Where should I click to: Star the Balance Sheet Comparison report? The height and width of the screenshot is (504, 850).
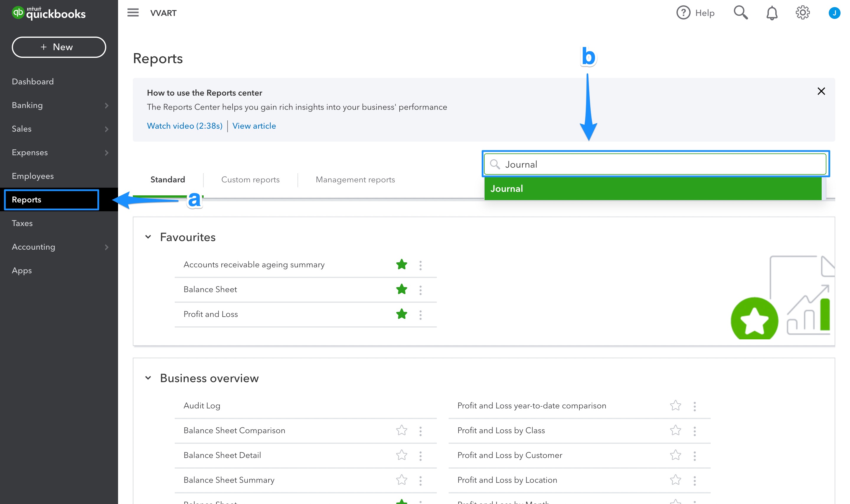[401, 430]
